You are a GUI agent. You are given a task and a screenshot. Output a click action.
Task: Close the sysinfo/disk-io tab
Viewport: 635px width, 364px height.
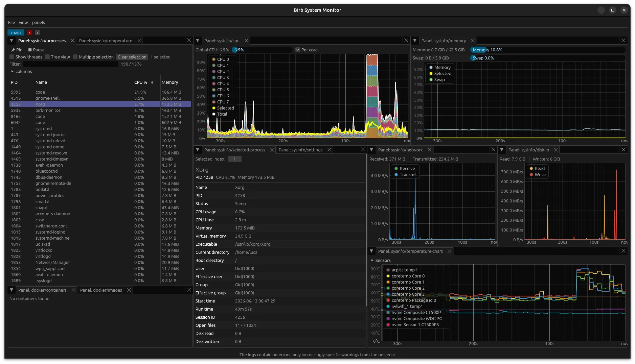click(555, 150)
